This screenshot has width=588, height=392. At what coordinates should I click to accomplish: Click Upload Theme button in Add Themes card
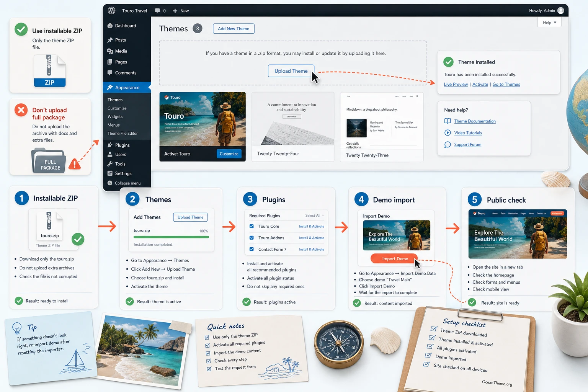pos(190,217)
